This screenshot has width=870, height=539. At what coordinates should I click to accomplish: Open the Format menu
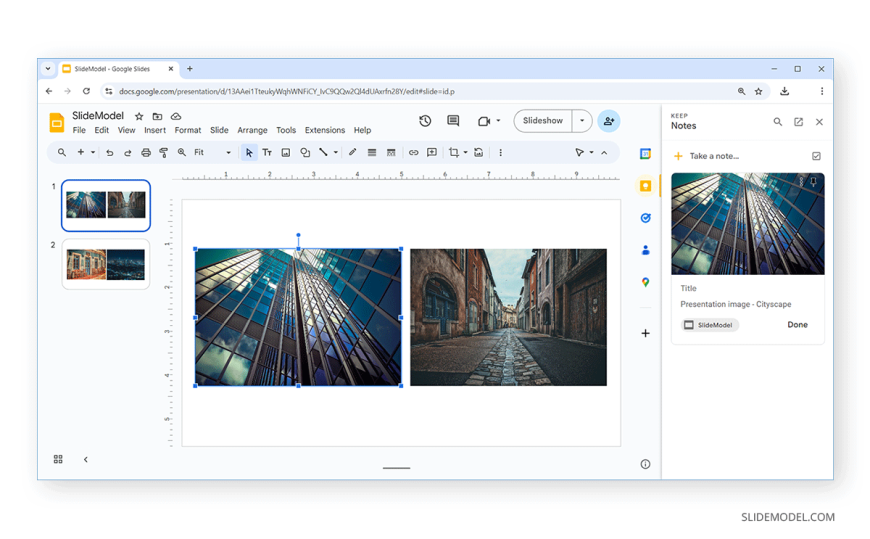coord(188,130)
